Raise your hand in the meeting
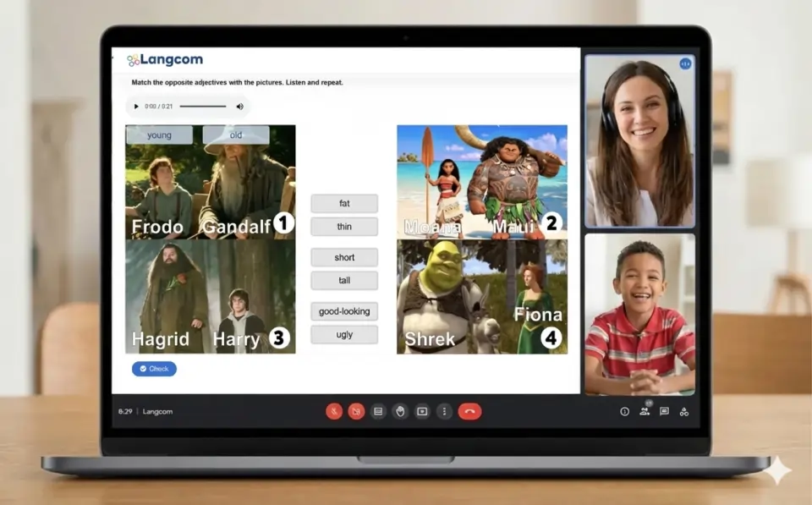This screenshot has height=505, width=812. (400, 411)
